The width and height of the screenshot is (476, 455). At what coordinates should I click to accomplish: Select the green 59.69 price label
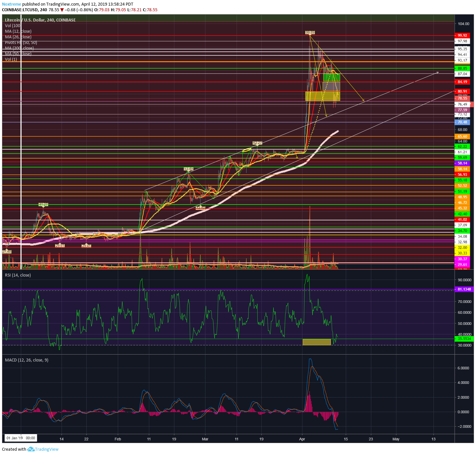[462, 158]
